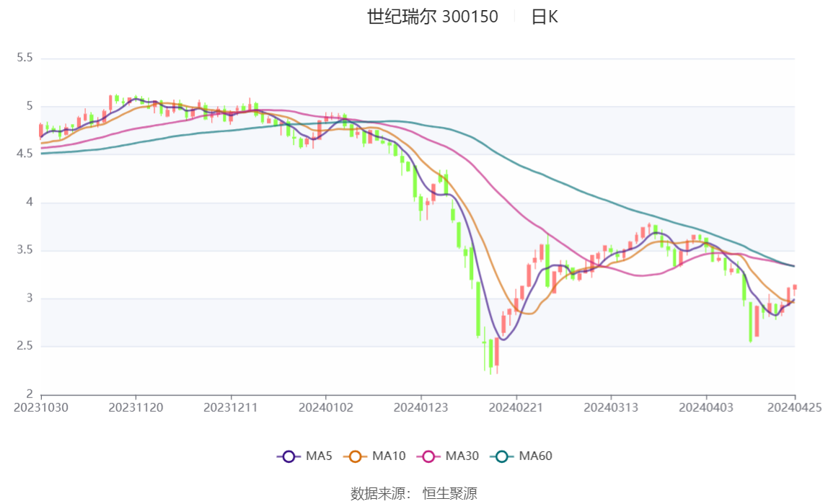Click the 20240425 final date label

[795, 407]
